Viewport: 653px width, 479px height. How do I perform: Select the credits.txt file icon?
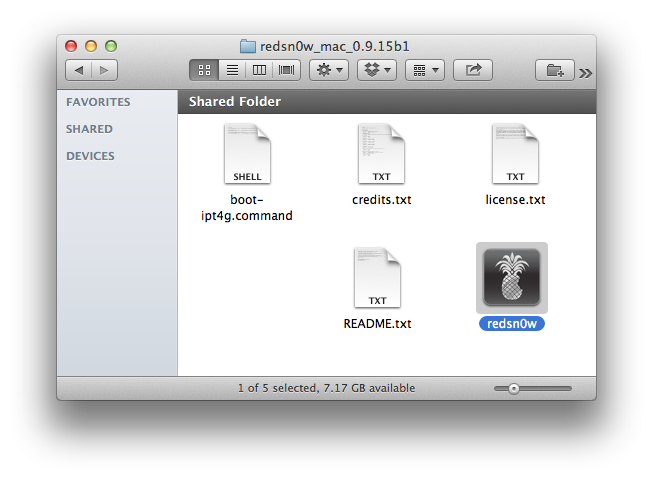(381, 154)
